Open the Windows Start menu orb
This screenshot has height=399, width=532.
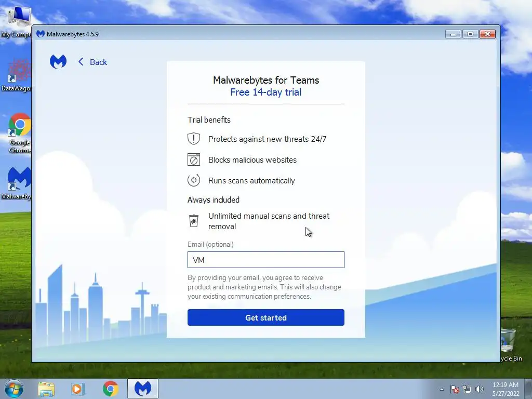click(14, 389)
